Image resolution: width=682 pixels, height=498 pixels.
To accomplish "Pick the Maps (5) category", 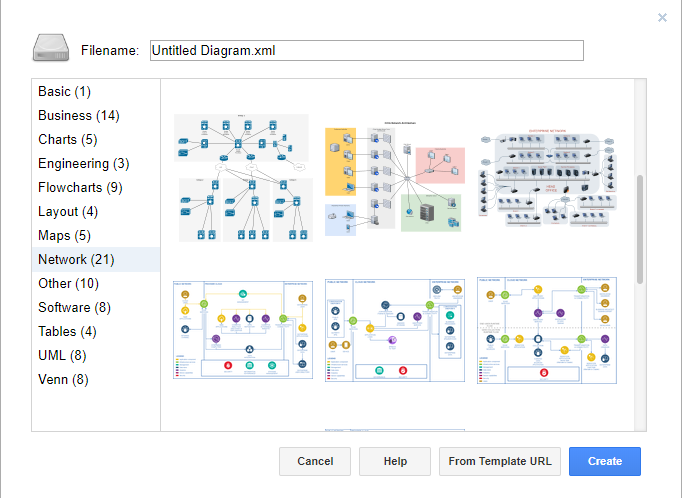I will pyautogui.click(x=64, y=236).
